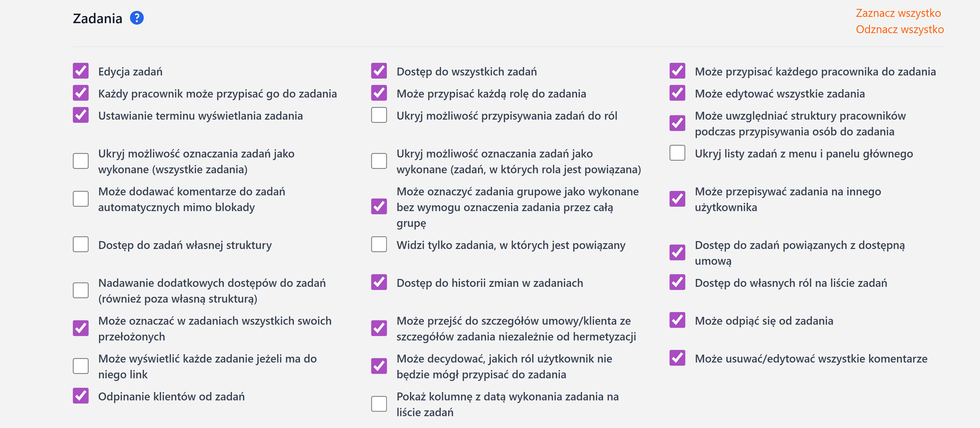Check 'Nadawanie dodatkowych dostępów do zadań'
The image size is (980, 428).
pos(81,290)
